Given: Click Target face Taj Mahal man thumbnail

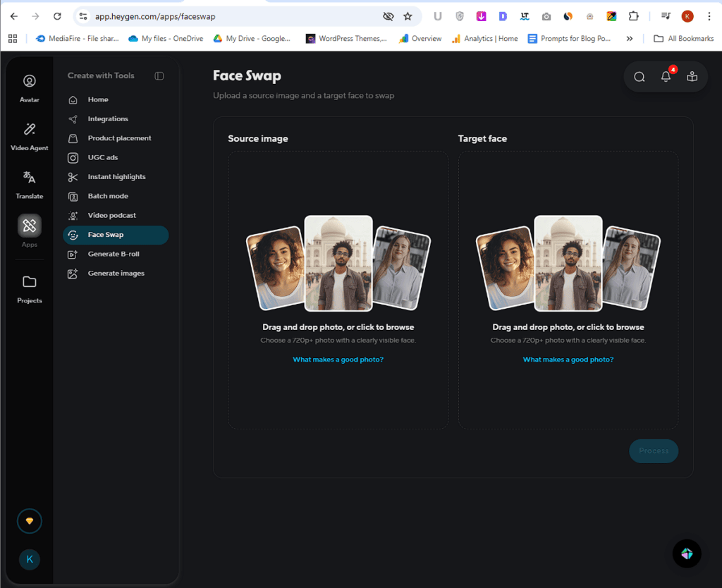Looking at the screenshot, I should (x=568, y=264).
